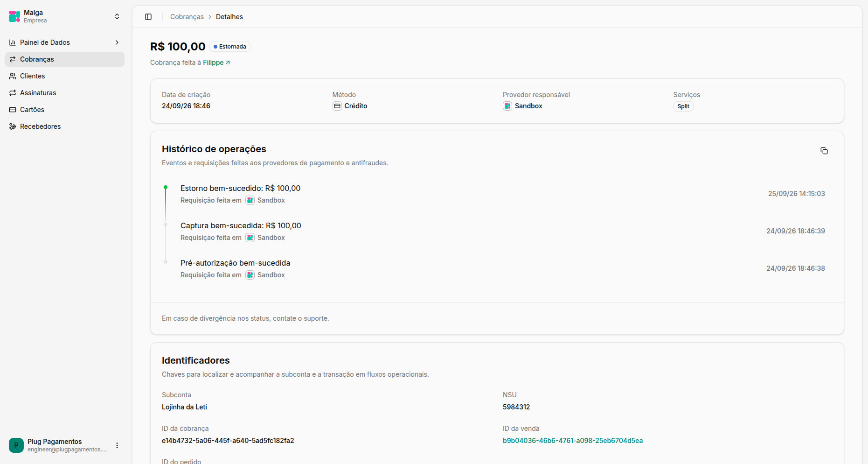Screen dimensions: 868x464
Task: Click Sandbox icon in Captura bem-sucedida row
Action: [250, 238]
